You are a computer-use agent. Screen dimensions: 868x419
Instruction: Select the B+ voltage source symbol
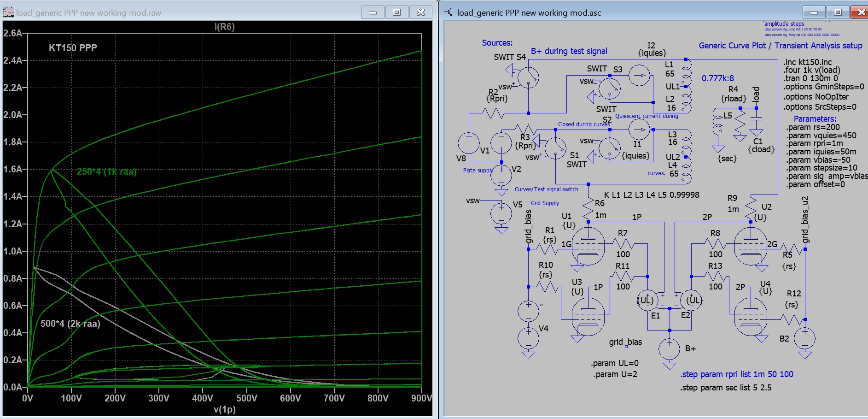click(x=669, y=349)
